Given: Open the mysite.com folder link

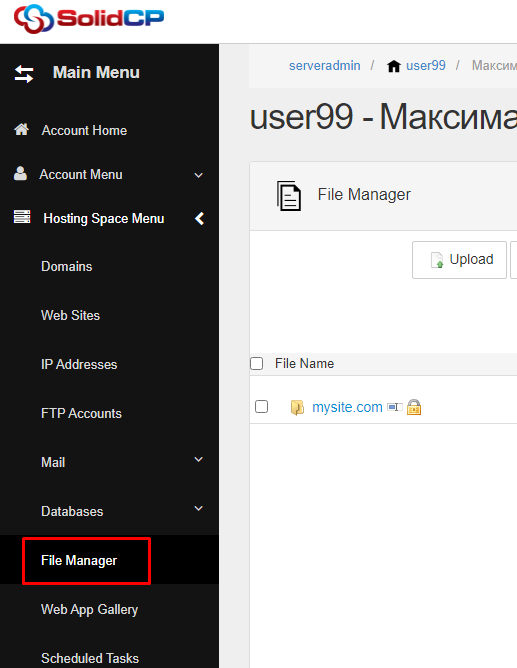Looking at the screenshot, I should point(347,407).
